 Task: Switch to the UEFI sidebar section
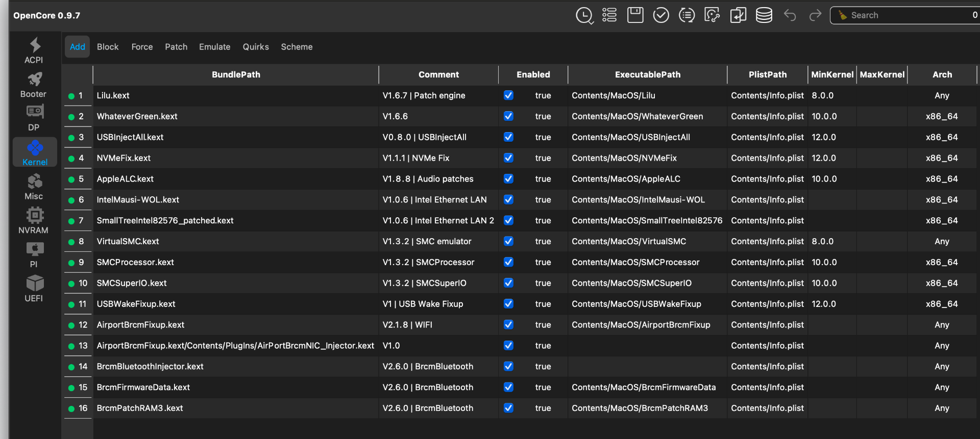34,289
